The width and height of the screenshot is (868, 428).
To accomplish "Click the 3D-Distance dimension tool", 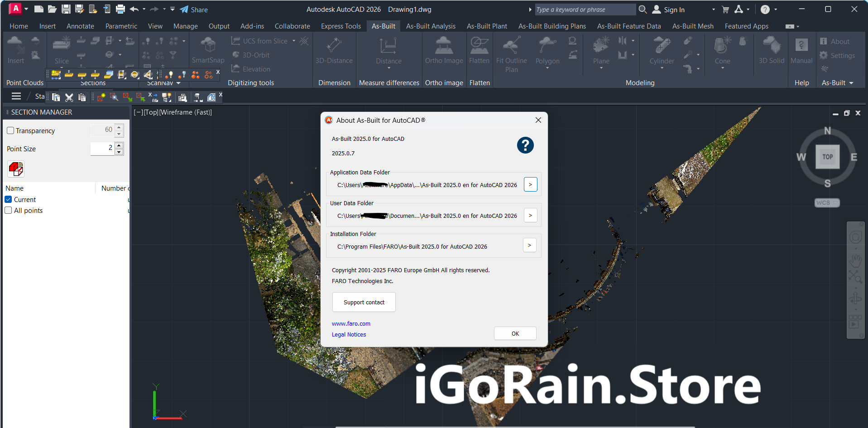I will 334,47.
